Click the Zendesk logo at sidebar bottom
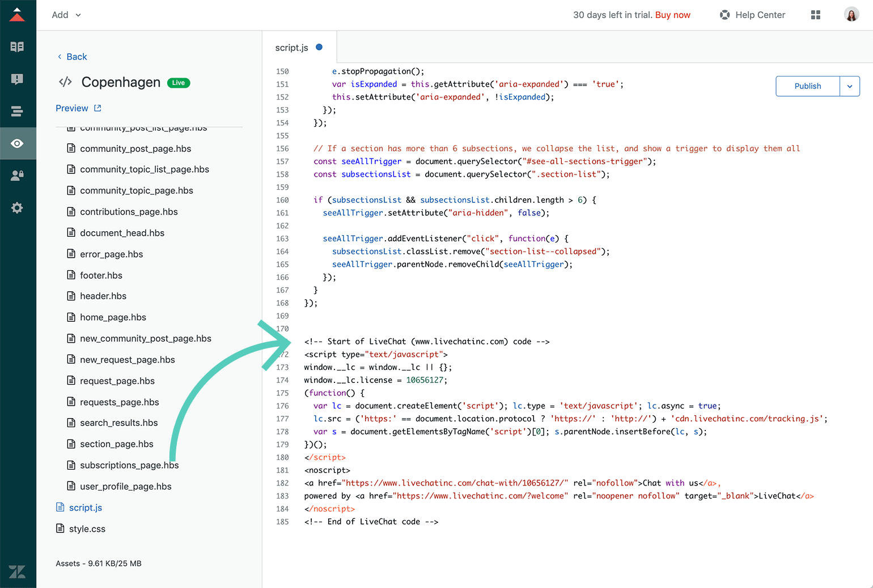The height and width of the screenshot is (588, 873). pyautogui.click(x=17, y=572)
